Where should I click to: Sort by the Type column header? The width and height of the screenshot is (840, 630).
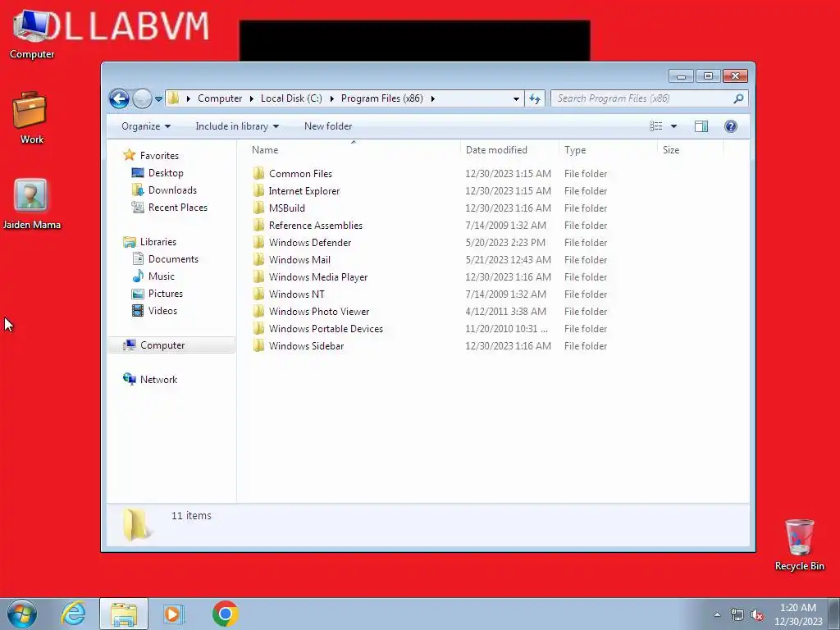click(608, 150)
